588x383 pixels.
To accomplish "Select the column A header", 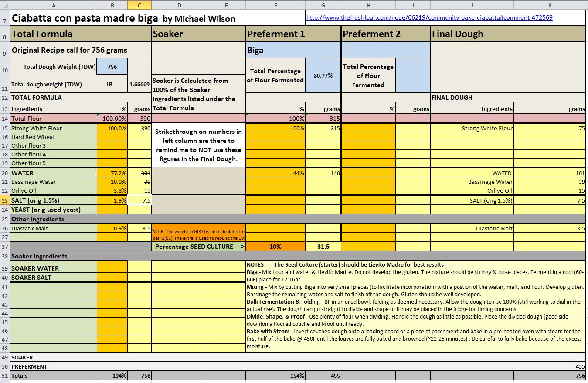I will (53, 5).
